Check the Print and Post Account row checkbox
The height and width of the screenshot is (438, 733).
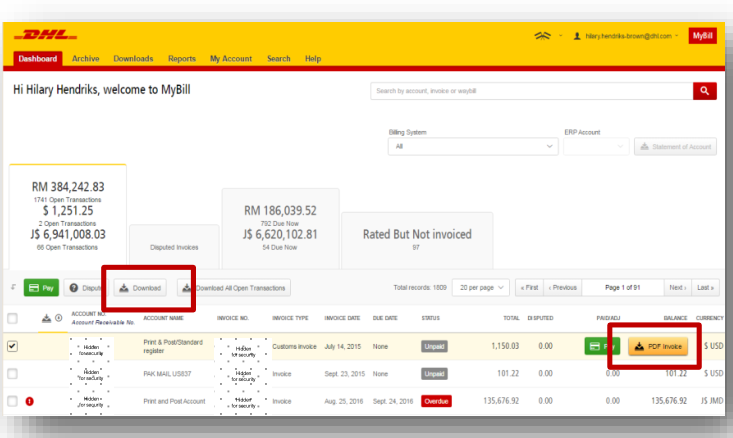(x=13, y=401)
